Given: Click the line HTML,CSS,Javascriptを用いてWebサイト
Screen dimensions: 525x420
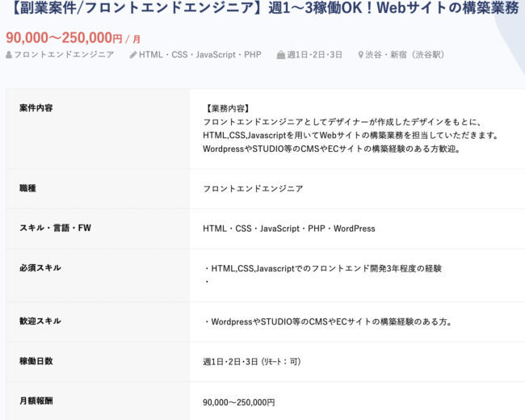Looking at the screenshot, I should [351, 136].
